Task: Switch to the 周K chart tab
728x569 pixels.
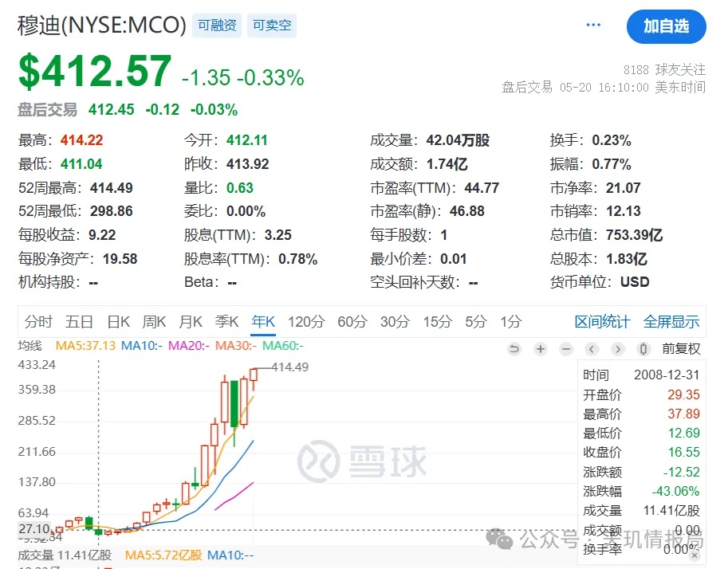Action: (154, 322)
